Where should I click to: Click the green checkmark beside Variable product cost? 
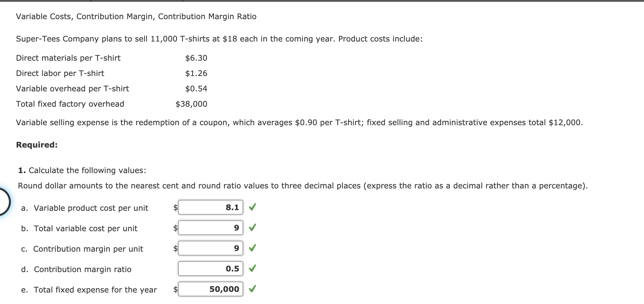[x=252, y=207]
